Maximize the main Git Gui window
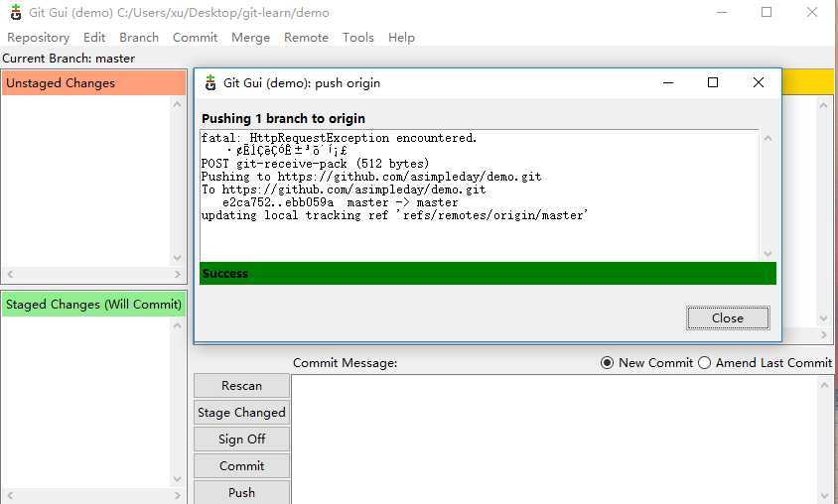 pos(767,12)
